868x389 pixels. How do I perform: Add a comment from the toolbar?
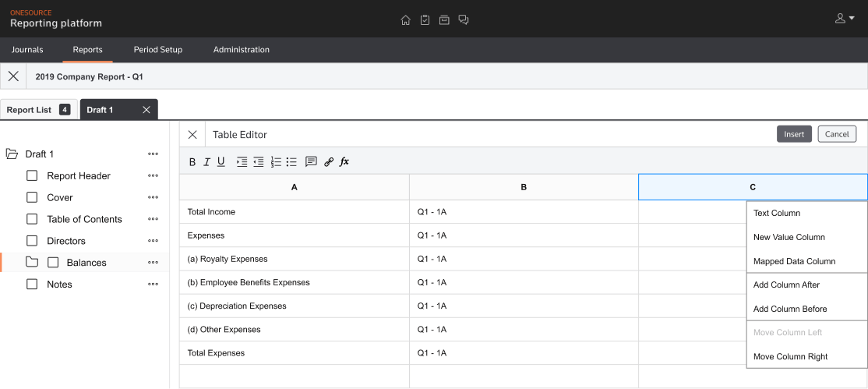click(x=311, y=162)
